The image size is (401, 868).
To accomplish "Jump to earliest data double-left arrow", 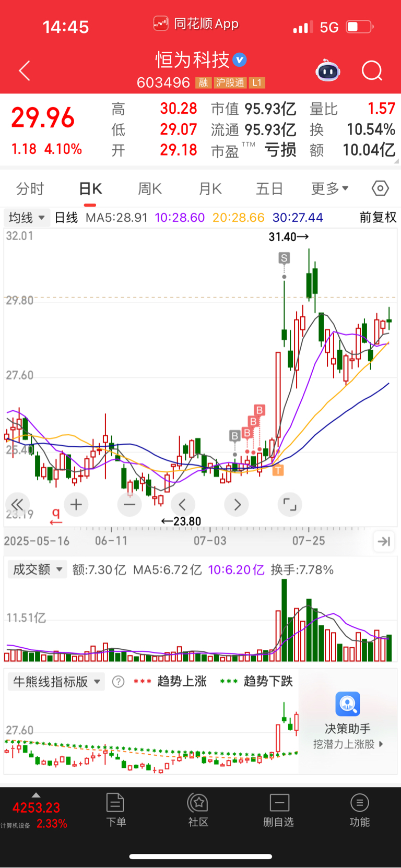I will coord(17,504).
